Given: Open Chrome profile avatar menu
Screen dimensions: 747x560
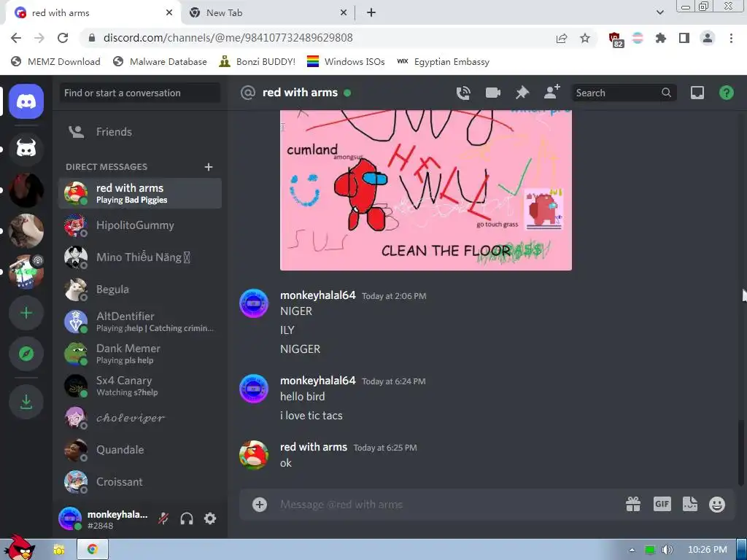Looking at the screenshot, I should coord(708,38).
